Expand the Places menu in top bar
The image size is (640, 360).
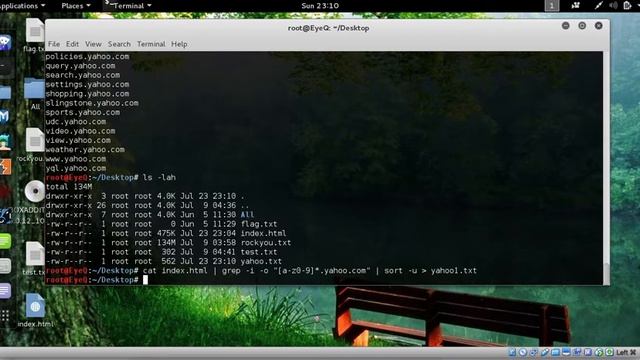76,6
